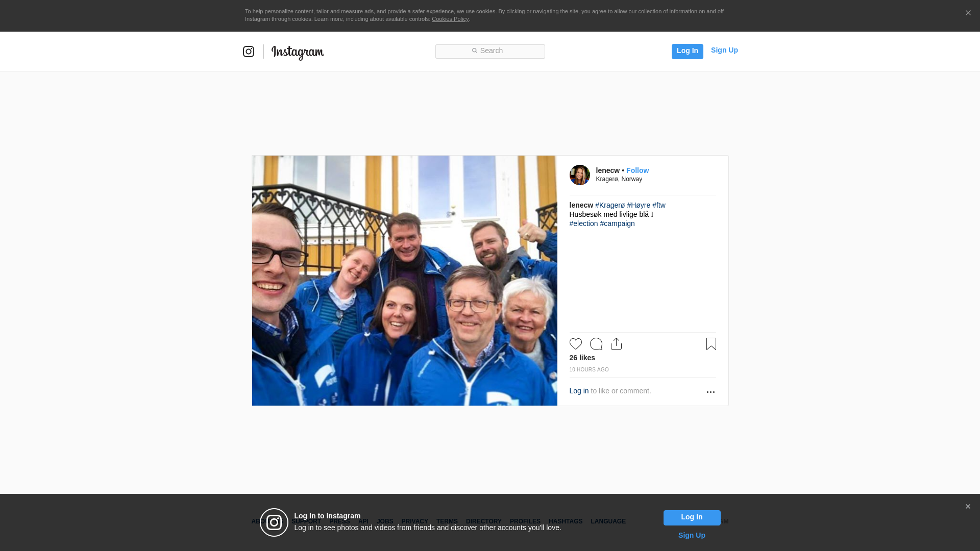Click in the Search field
Viewport: 980px width, 551px height.
(490, 51)
